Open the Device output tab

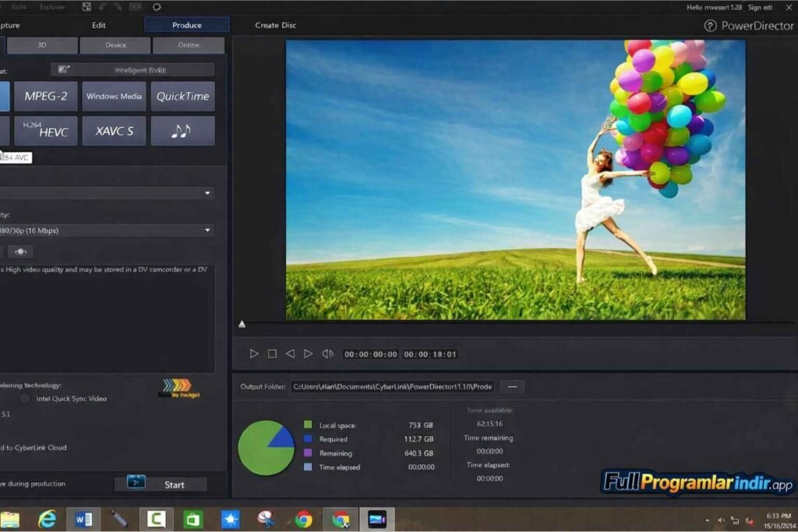coord(115,45)
